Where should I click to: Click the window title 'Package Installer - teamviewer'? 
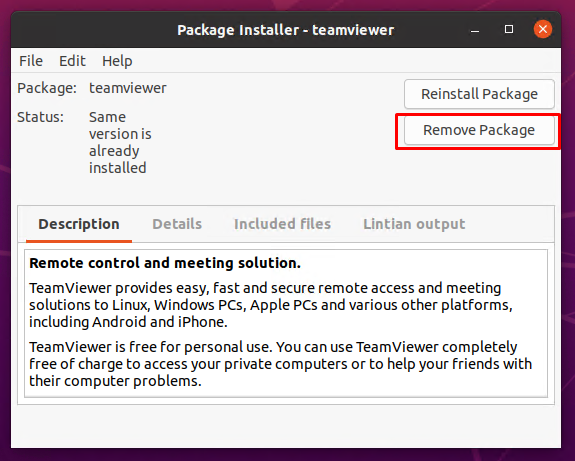[285, 30]
